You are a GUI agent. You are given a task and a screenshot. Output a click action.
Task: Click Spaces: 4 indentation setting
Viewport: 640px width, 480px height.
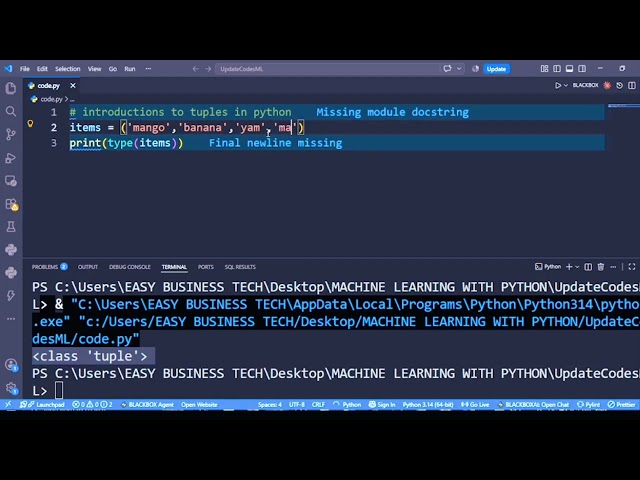(x=270, y=404)
